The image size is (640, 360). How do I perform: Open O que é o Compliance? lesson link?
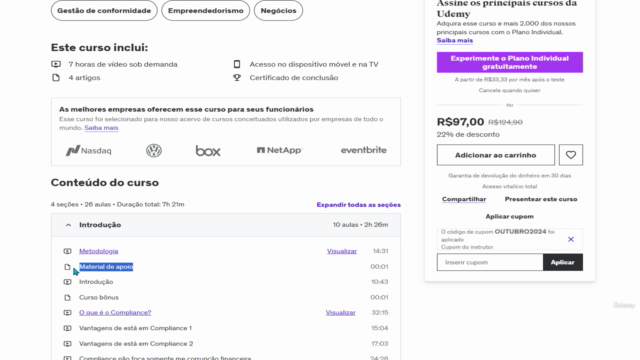tap(115, 312)
